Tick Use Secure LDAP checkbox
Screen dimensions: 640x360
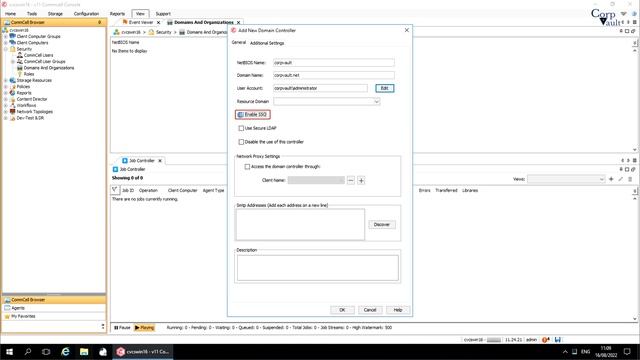pos(241,128)
